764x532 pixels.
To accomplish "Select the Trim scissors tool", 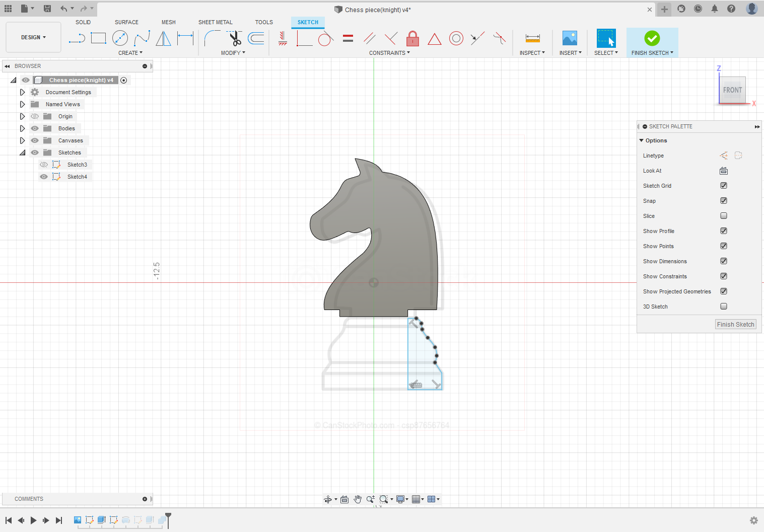I will pyautogui.click(x=234, y=38).
